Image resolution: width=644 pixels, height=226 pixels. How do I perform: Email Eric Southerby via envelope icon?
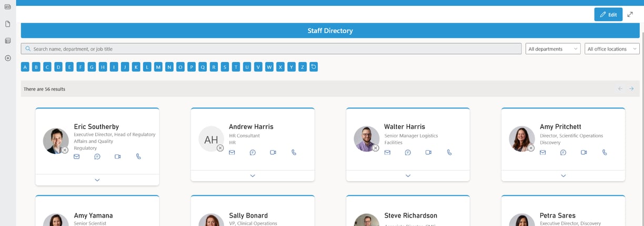(x=76, y=156)
